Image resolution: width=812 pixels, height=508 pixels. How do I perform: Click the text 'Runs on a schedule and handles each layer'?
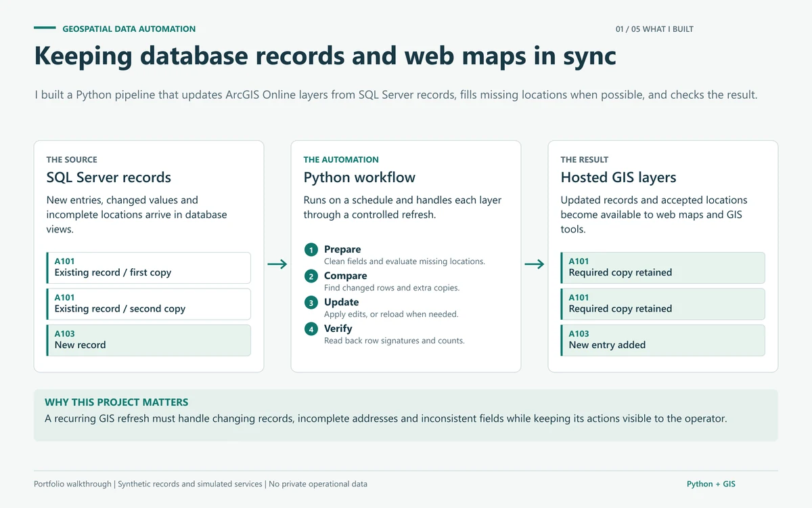(x=403, y=207)
